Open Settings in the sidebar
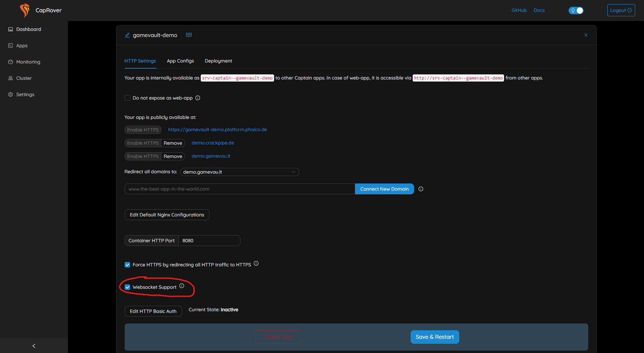 point(25,94)
